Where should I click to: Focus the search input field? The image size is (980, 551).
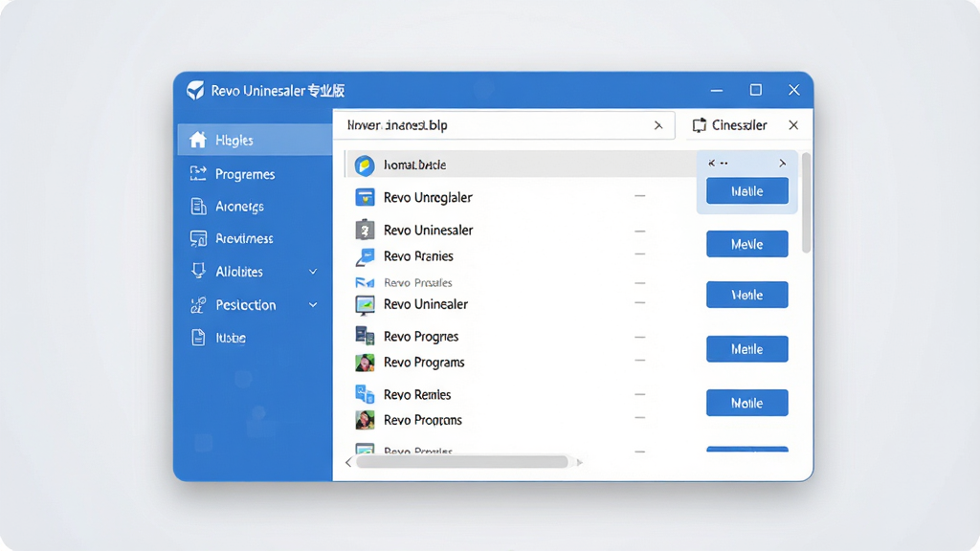pyautogui.click(x=503, y=125)
